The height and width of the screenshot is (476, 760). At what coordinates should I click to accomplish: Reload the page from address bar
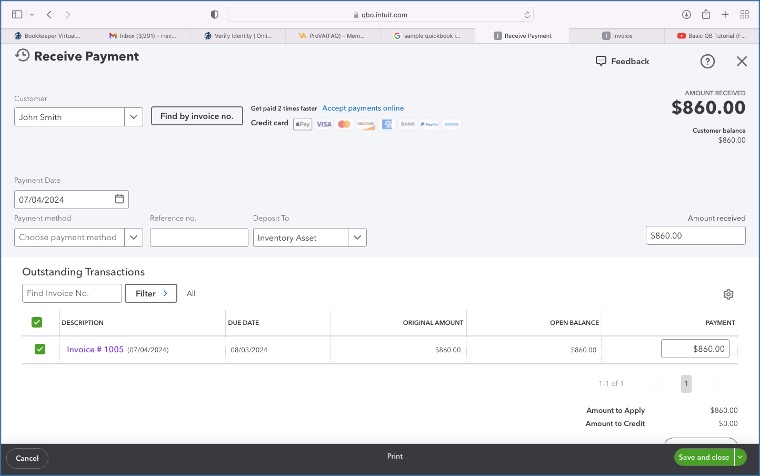click(x=527, y=15)
